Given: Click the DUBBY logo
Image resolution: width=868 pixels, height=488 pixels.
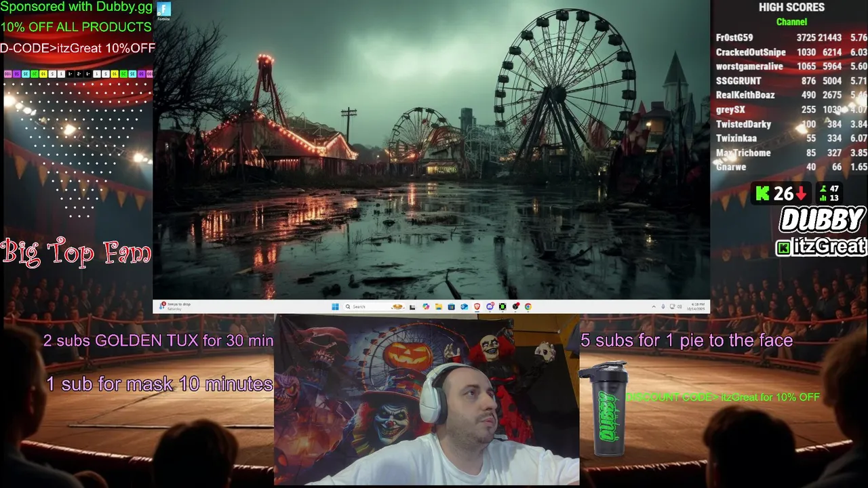Looking at the screenshot, I should (823, 220).
